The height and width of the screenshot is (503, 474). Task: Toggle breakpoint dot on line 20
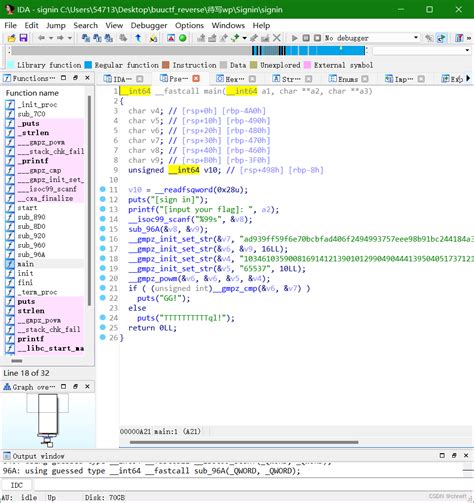(x=103, y=278)
